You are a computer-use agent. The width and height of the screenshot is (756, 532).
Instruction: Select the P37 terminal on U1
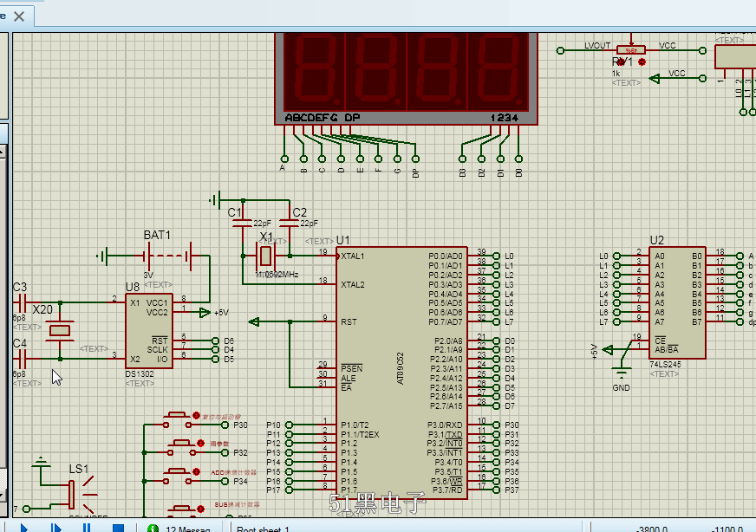pos(496,490)
